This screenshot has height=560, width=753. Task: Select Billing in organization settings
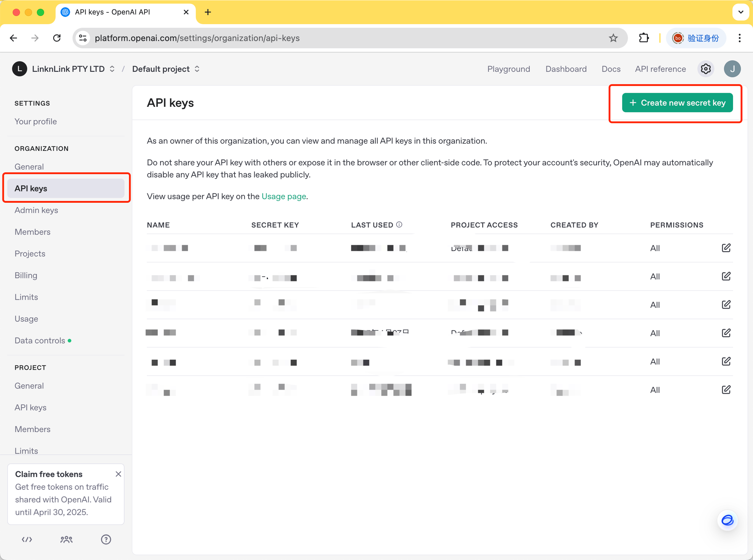(x=26, y=275)
